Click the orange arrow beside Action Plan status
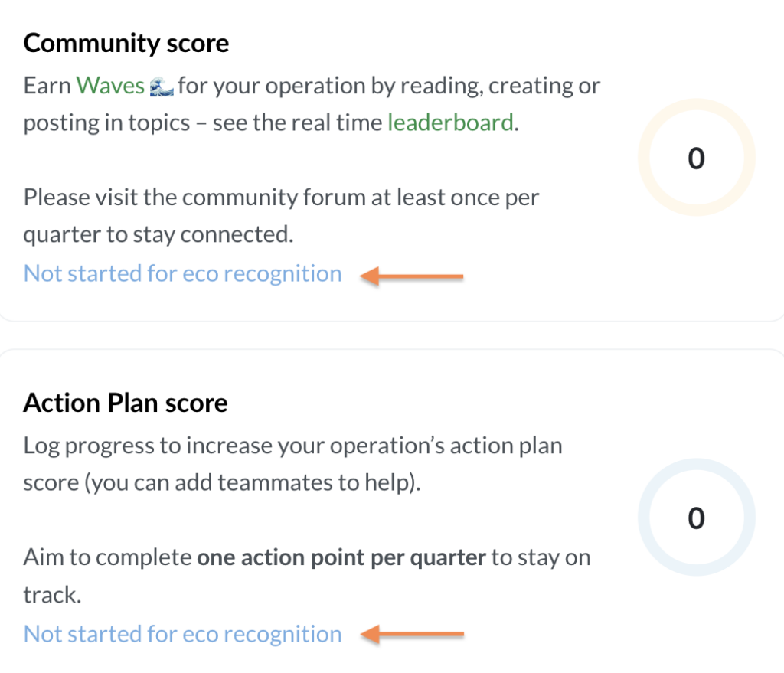The height and width of the screenshot is (673, 784). [412, 635]
